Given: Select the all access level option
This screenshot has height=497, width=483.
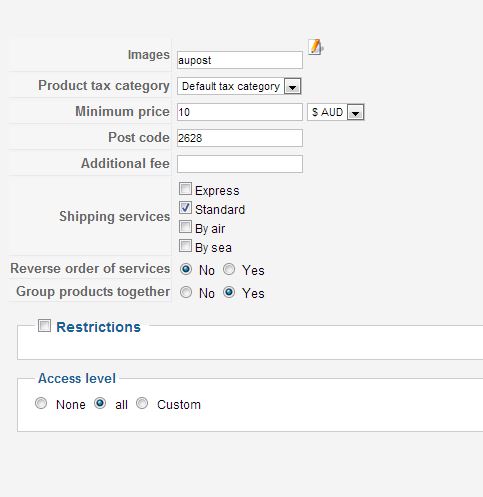Looking at the screenshot, I should (100, 403).
